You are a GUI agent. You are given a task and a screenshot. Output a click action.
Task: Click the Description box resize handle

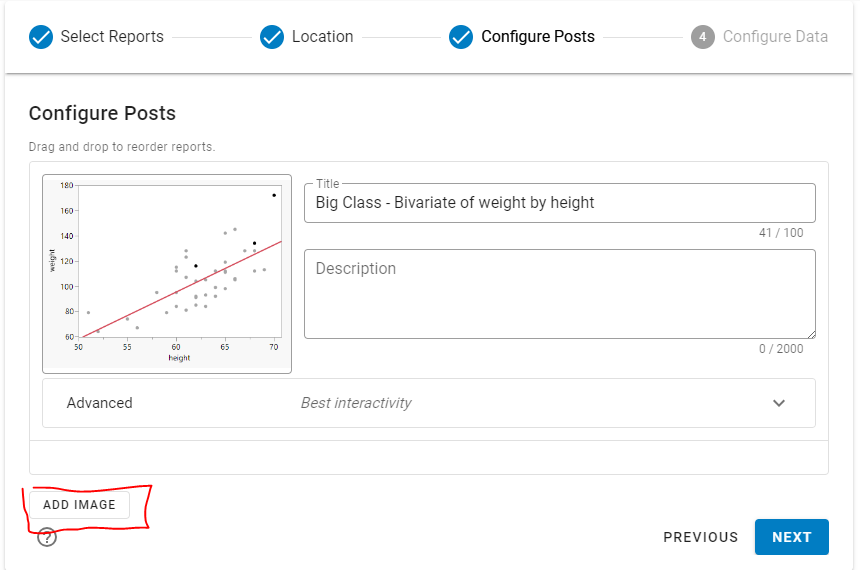[x=811, y=334]
